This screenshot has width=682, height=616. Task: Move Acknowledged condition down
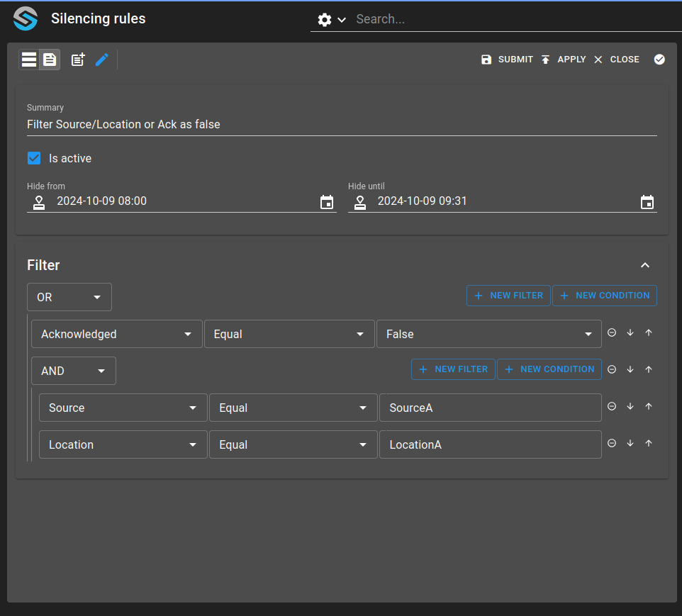point(630,332)
